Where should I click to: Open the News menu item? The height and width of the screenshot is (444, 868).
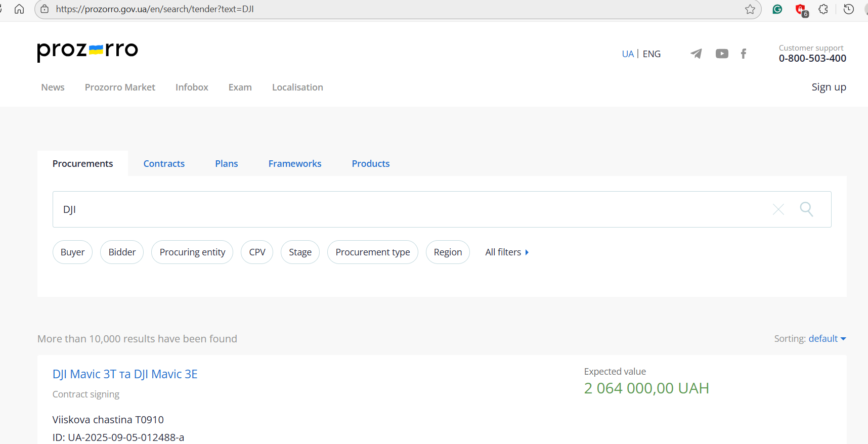coord(53,87)
